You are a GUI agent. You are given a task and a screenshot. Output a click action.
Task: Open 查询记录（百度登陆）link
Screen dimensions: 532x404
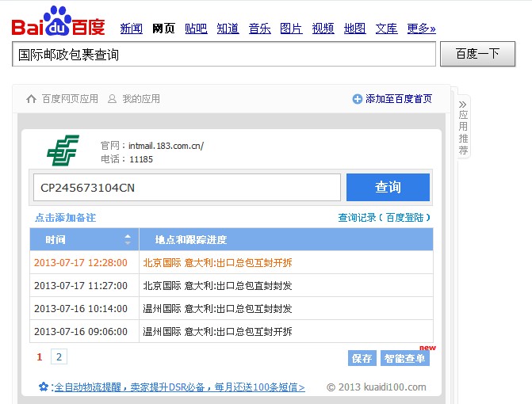[x=384, y=218]
